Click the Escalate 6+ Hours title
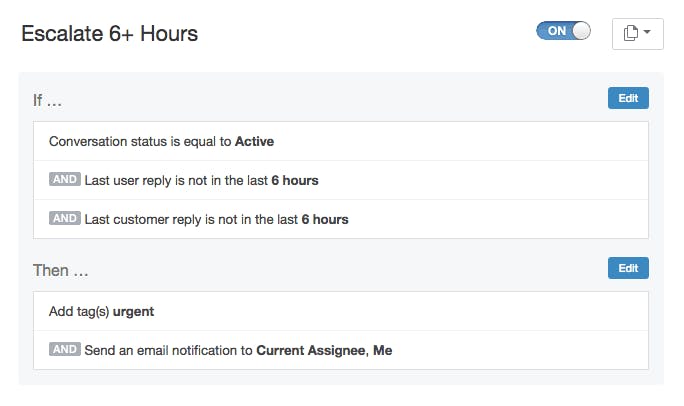The image size is (684, 406). 110,33
